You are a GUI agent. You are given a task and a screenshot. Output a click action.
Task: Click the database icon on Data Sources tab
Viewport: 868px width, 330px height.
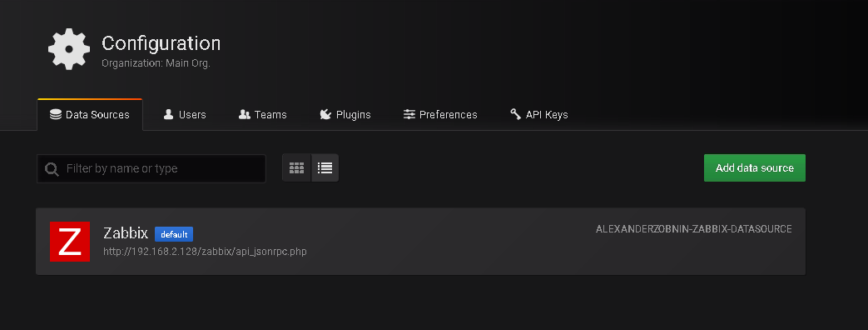click(56, 115)
